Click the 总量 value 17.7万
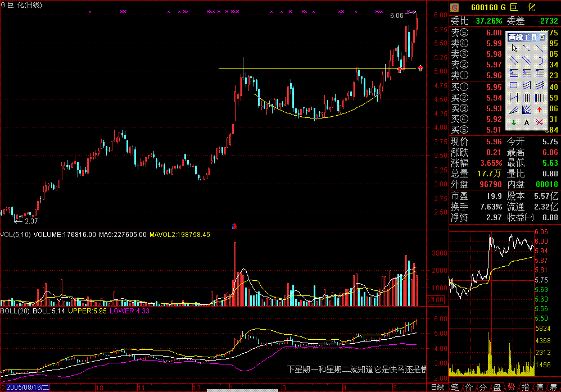Image resolution: width=561 pixels, height=392 pixels. [x=489, y=174]
